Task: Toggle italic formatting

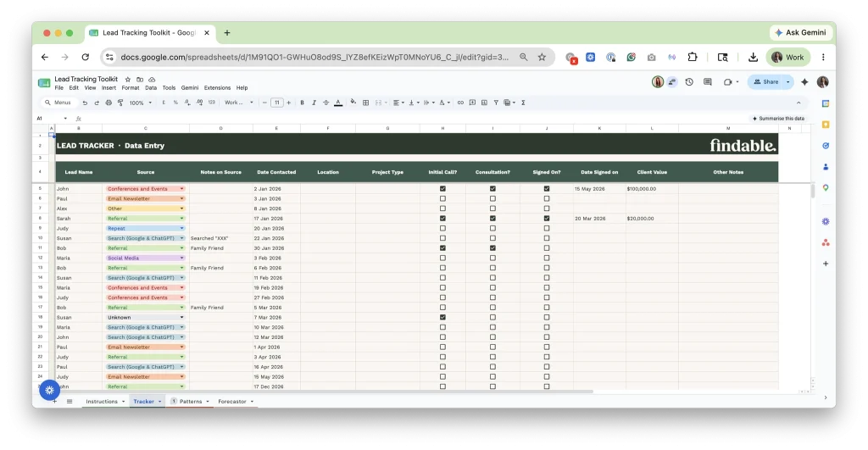Action: pos(314,103)
